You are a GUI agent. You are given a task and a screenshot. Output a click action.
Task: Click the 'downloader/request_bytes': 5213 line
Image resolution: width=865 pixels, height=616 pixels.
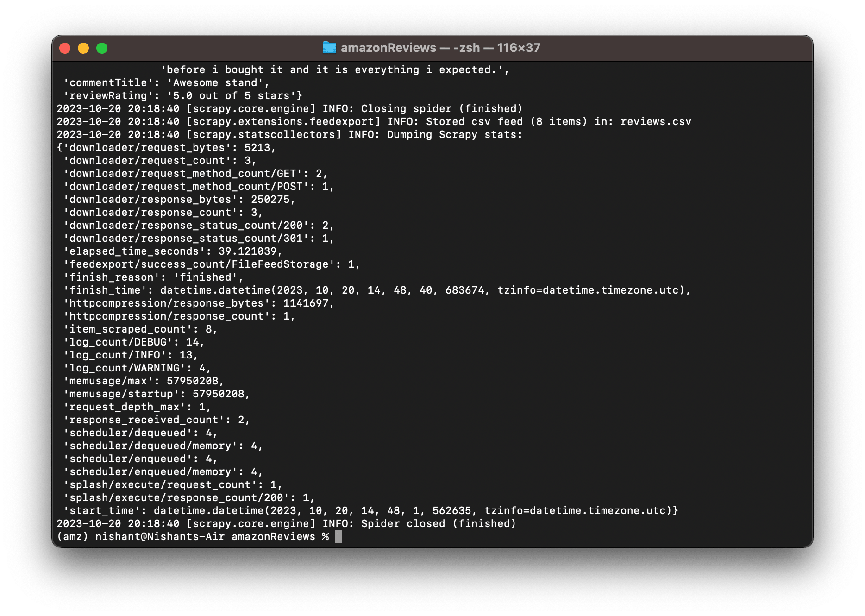click(x=166, y=148)
